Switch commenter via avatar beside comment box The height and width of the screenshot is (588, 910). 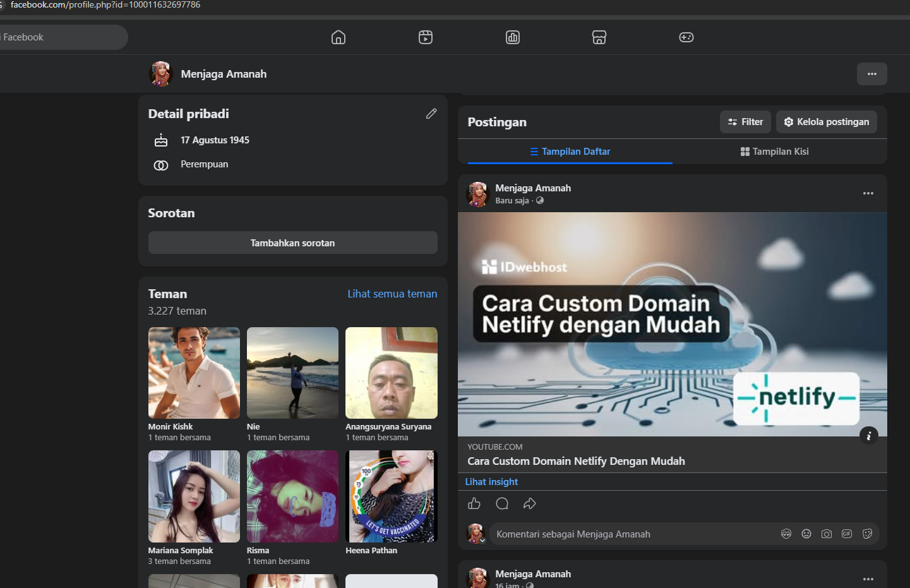pos(476,534)
